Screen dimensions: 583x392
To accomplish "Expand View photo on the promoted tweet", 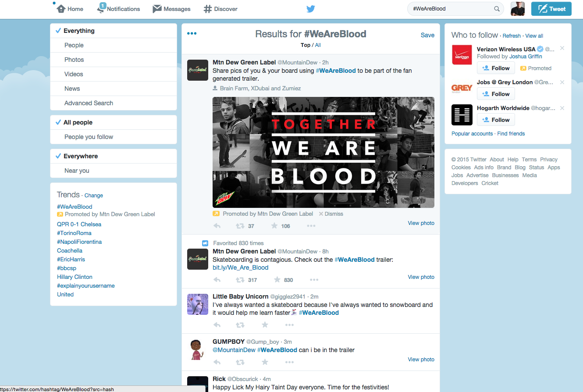I will (421, 223).
